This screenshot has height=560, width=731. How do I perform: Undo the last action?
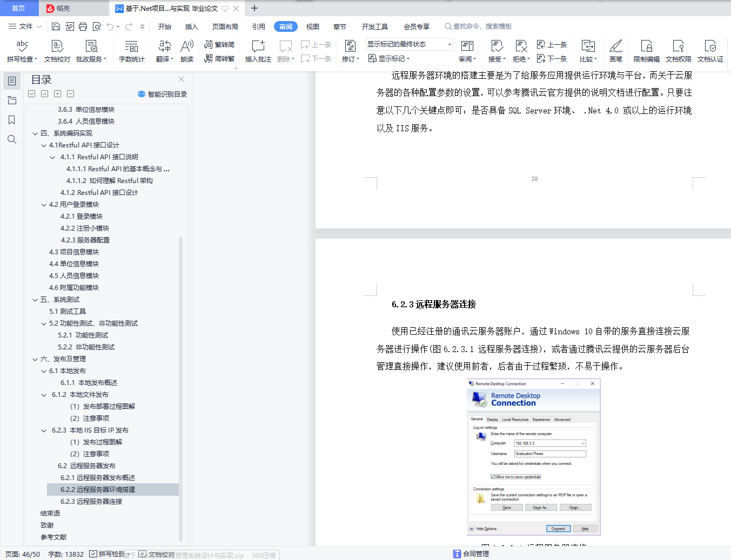click(110, 26)
